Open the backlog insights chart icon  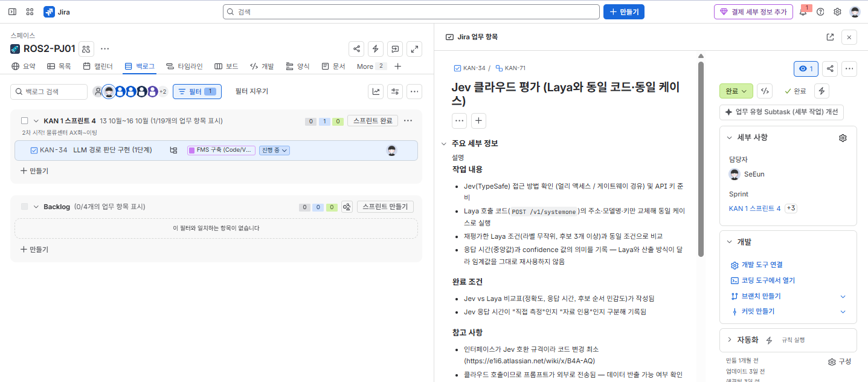coord(376,92)
